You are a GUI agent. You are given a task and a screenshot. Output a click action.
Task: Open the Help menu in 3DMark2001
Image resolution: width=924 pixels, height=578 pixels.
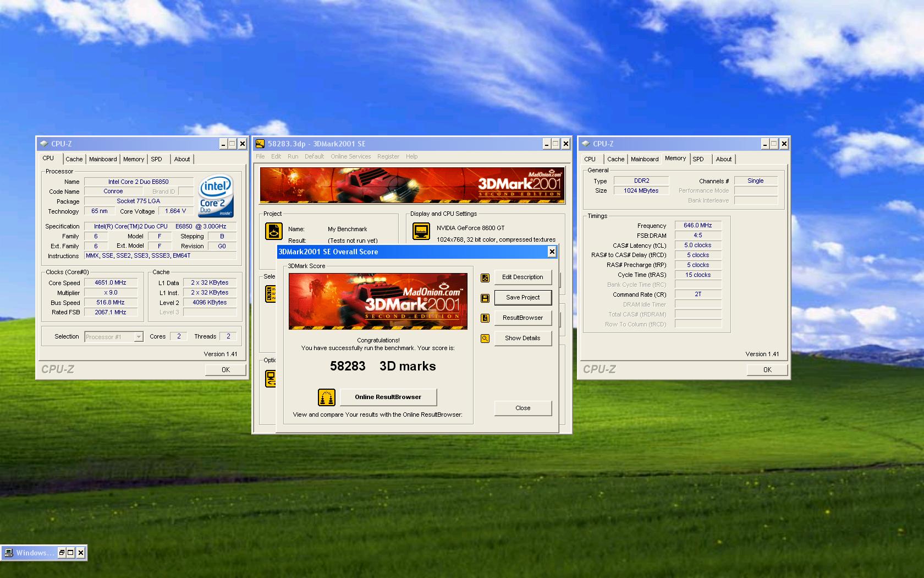412,156
